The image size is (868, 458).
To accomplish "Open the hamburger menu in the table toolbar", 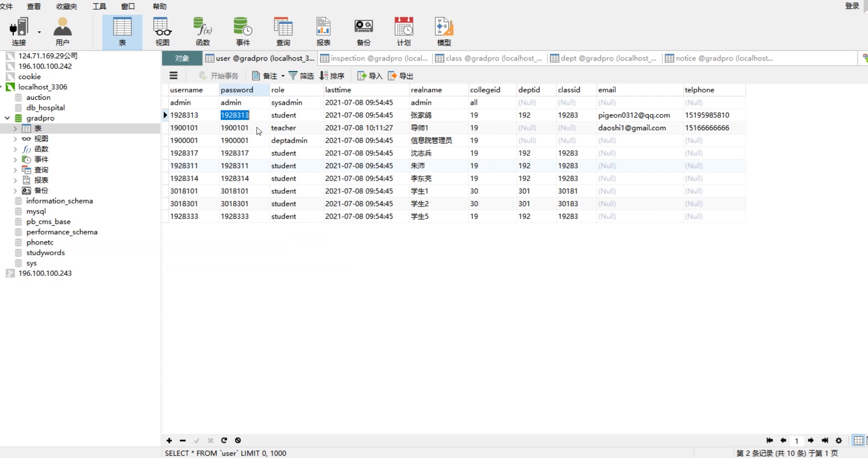I will [x=173, y=76].
